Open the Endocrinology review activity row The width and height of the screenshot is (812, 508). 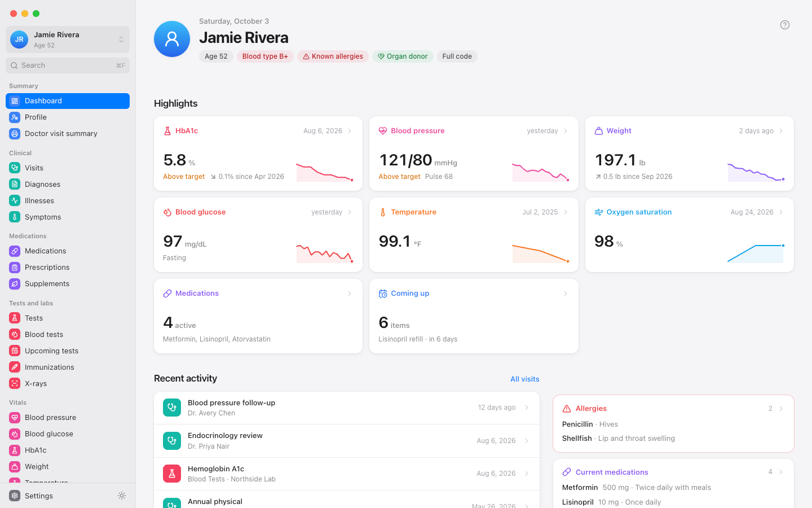click(347, 441)
